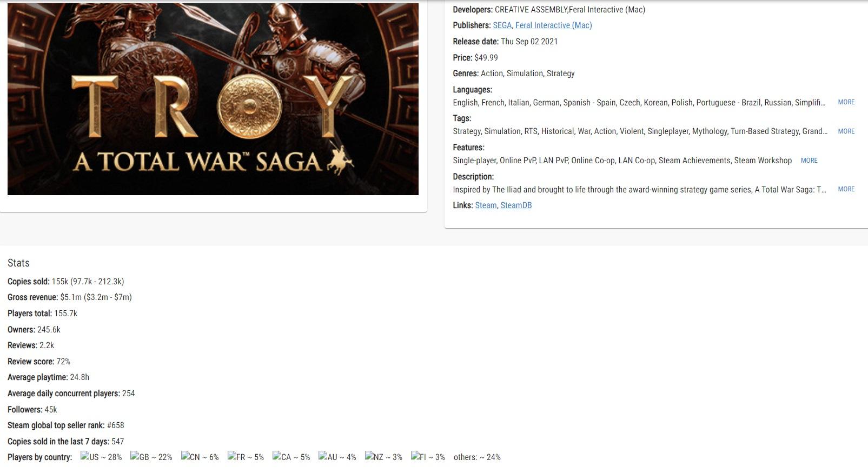Click the Developers CREATIVE ASSEMBLY line
868x473 pixels.
(549, 10)
